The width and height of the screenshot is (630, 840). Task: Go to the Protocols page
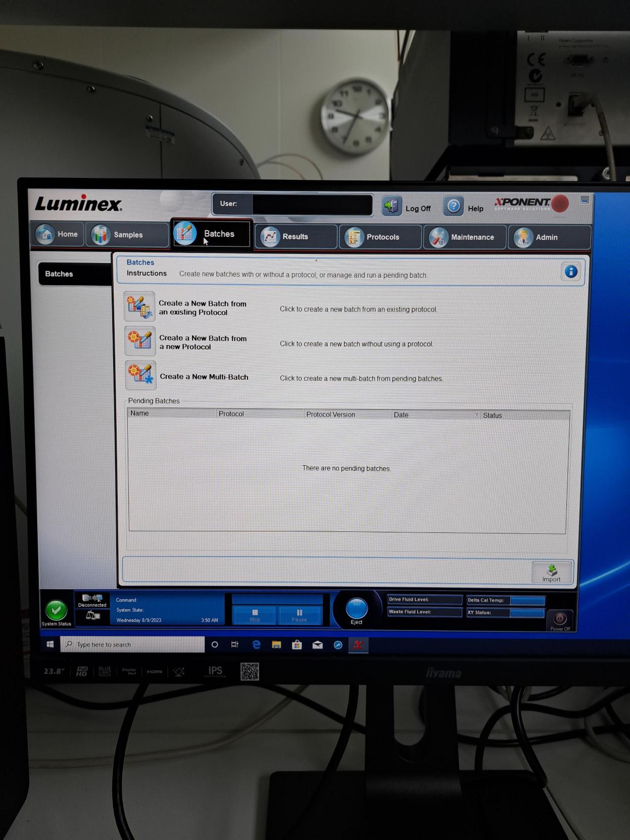[380, 237]
